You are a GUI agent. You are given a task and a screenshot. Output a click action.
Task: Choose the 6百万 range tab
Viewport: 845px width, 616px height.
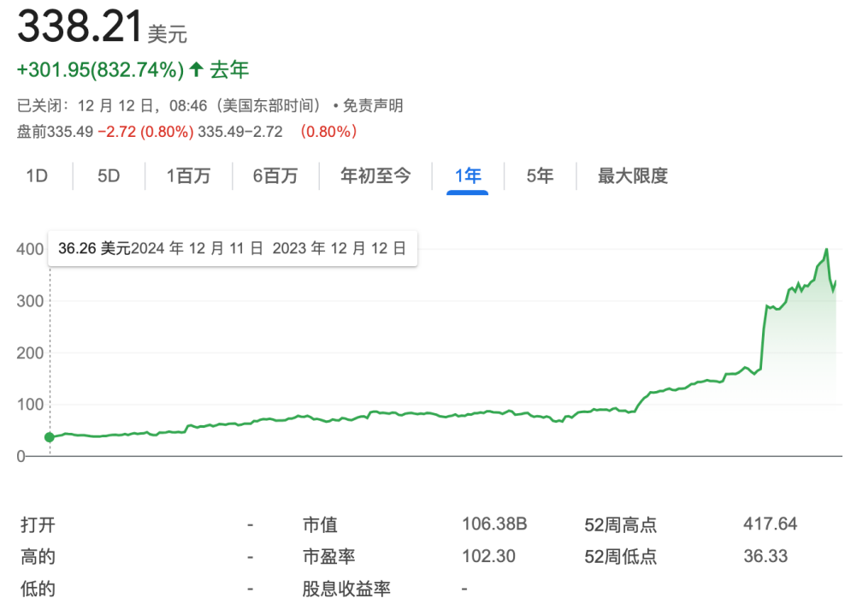275,176
